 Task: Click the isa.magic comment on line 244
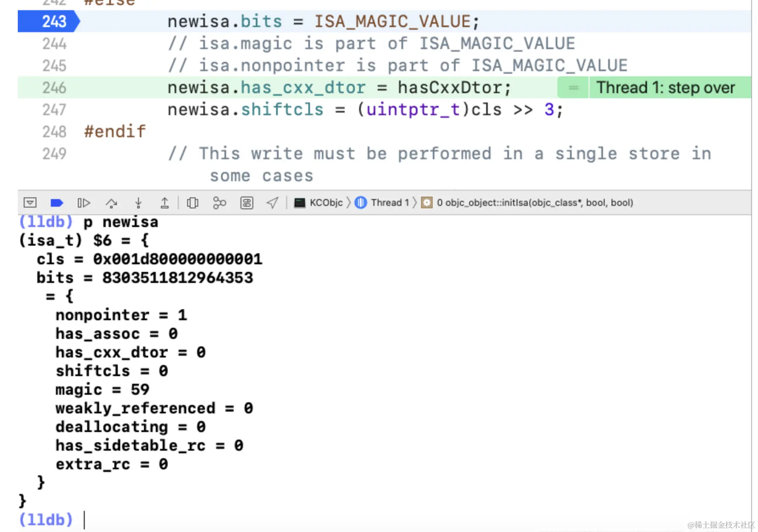(x=371, y=44)
